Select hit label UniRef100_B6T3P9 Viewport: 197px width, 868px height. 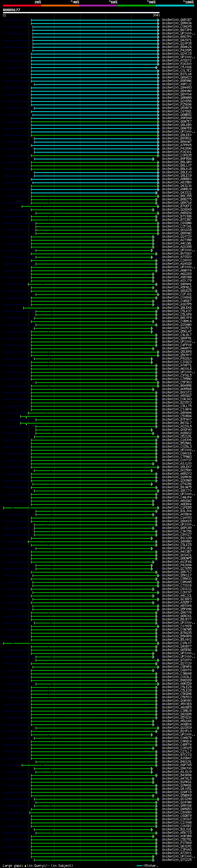pyautogui.click(x=177, y=30)
